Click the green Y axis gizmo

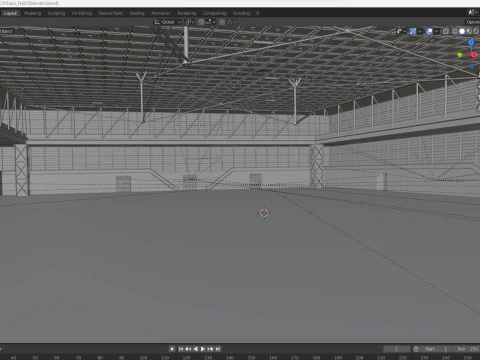pyautogui.click(x=460, y=54)
